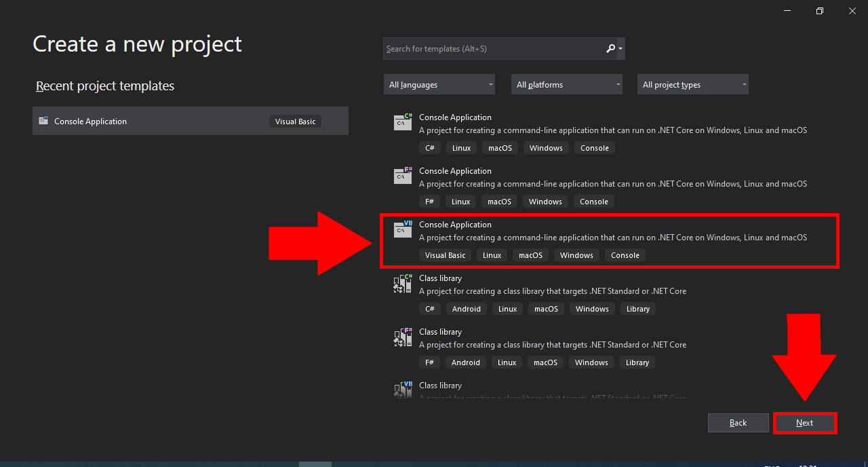Click the F# Class library template icon
868x467 pixels.
(x=403, y=337)
